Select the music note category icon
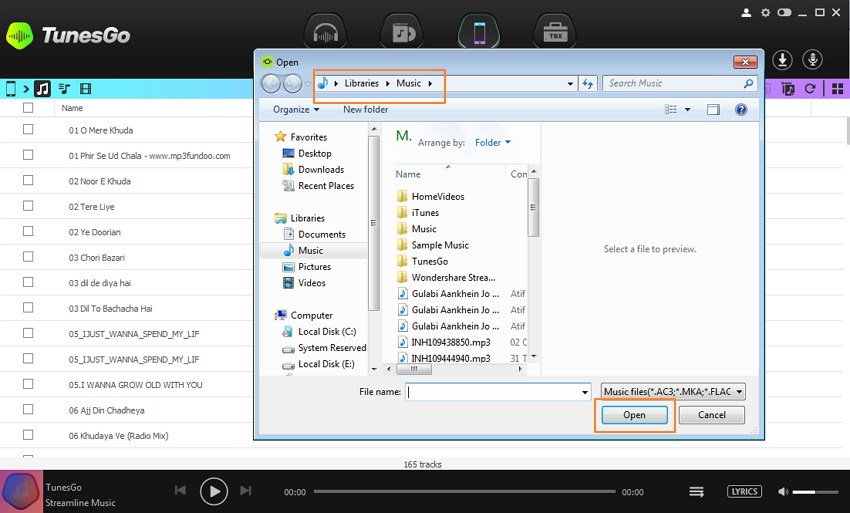850x513 pixels. coord(42,88)
